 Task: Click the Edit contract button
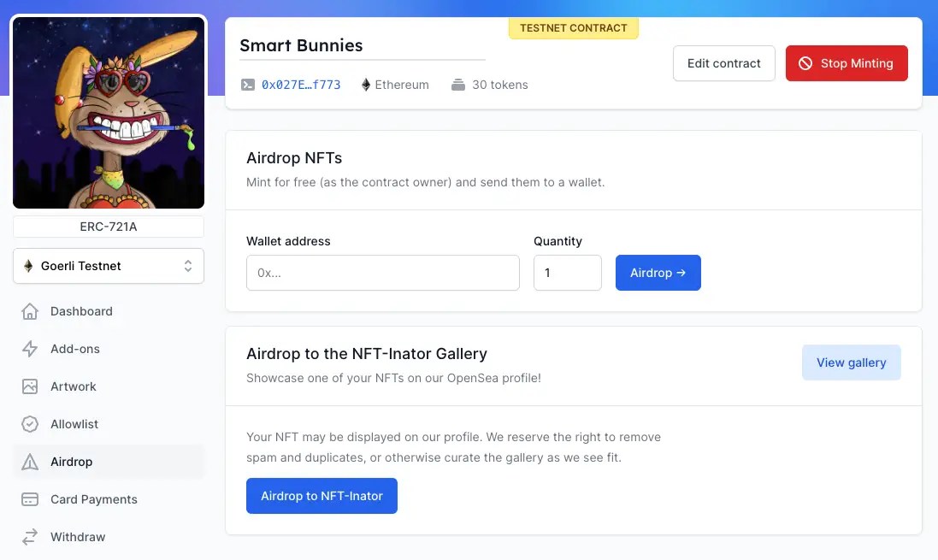(723, 62)
